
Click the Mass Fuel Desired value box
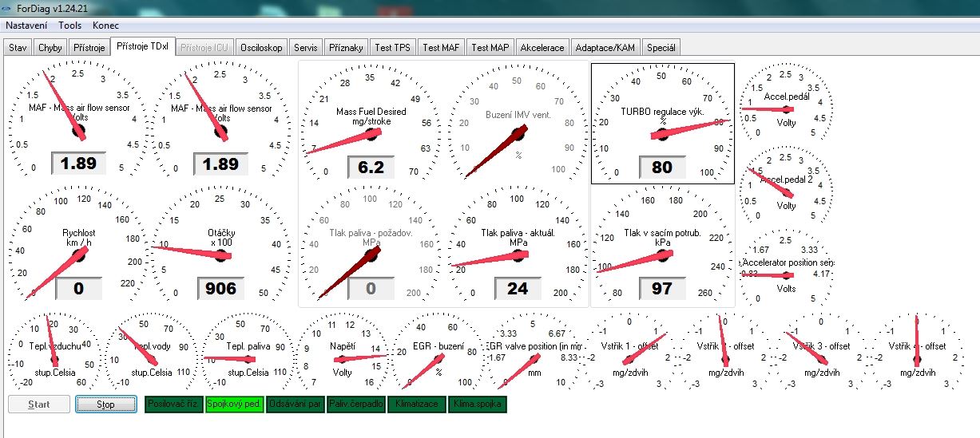coord(371,168)
